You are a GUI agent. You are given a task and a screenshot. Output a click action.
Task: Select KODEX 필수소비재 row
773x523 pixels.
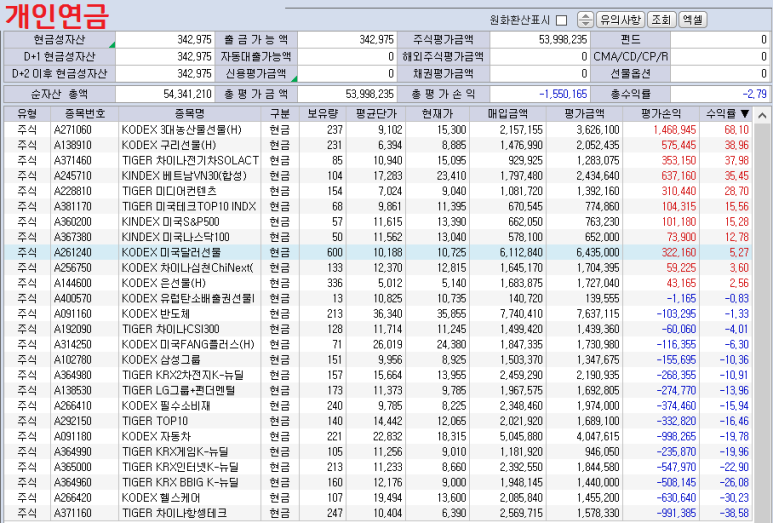[378, 405]
